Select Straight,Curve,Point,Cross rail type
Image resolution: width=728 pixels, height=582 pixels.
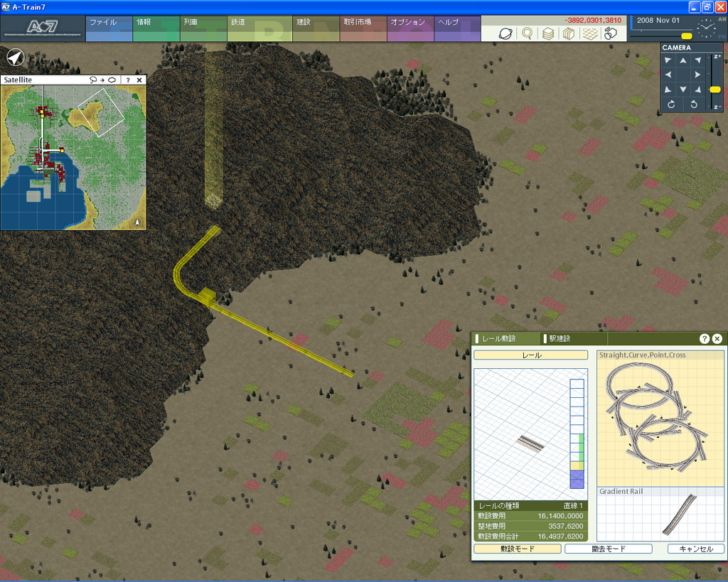[660, 418]
